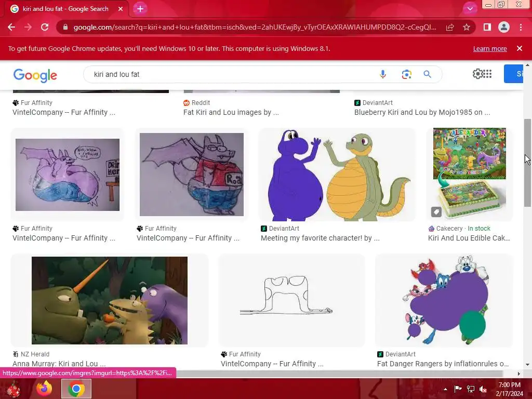Open the Action Center flag icon
Image resolution: width=532 pixels, height=399 pixels.
tap(458, 389)
